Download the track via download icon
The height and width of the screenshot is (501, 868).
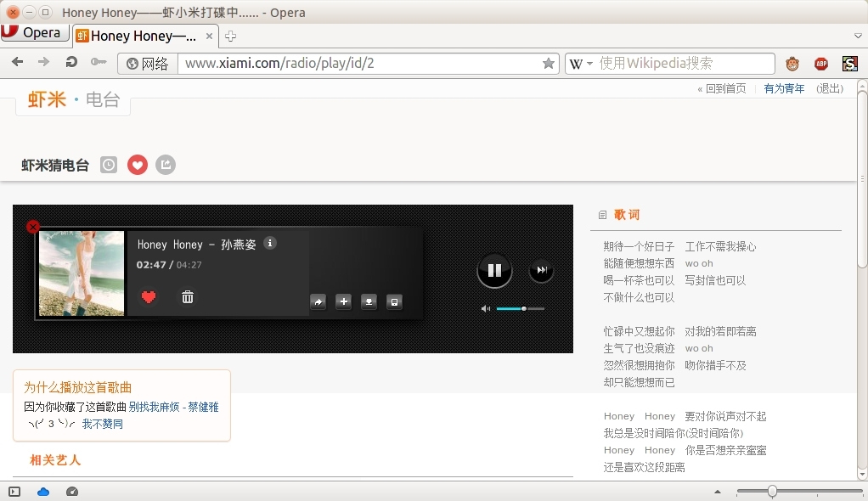[x=369, y=301]
